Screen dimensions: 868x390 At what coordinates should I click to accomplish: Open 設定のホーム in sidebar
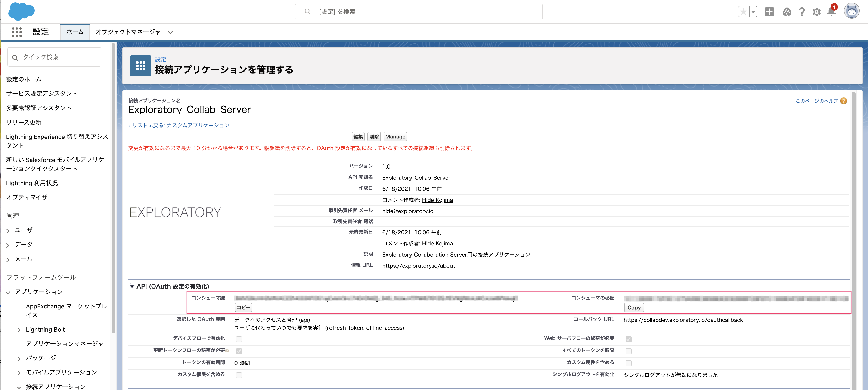[x=24, y=79]
